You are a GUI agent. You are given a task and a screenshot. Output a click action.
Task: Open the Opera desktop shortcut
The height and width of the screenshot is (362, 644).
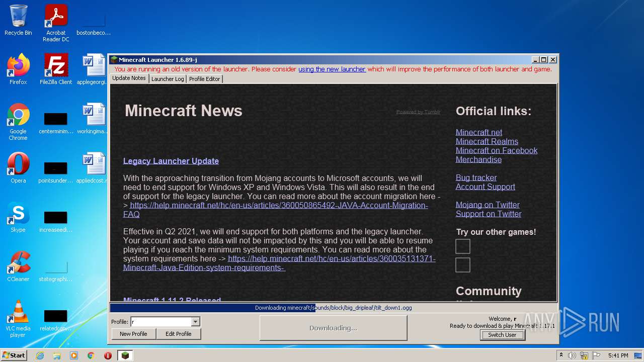[18, 168]
